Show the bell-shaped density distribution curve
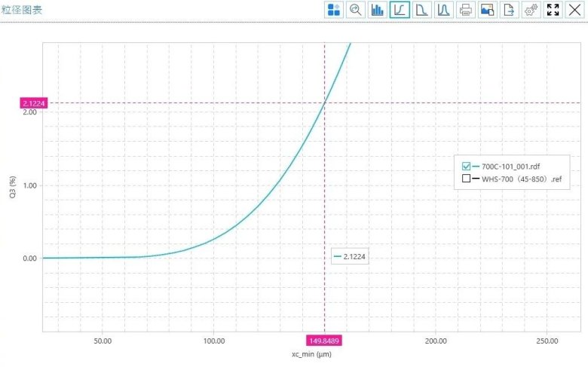This screenshot has width=588, height=367. click(x=444, y=10)
